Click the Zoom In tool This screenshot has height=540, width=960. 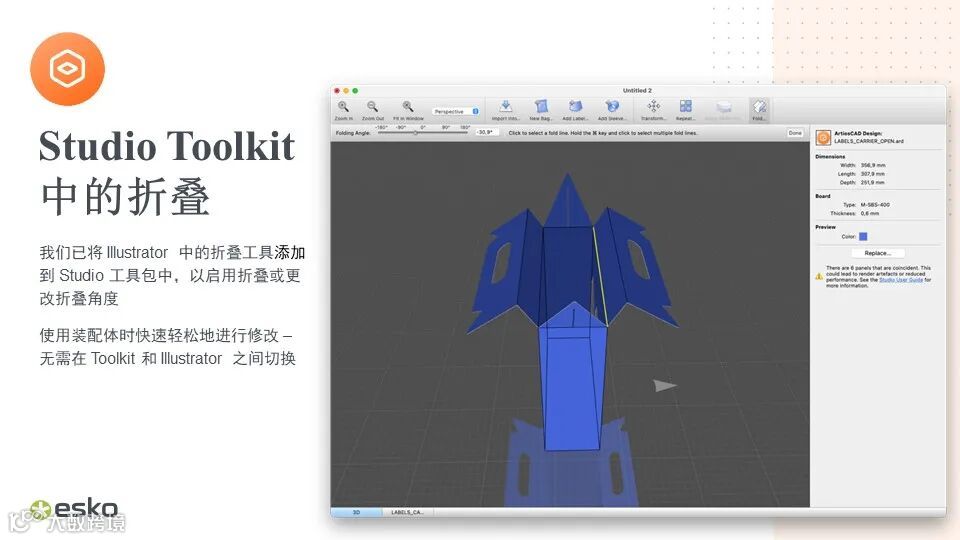(343, 110)
